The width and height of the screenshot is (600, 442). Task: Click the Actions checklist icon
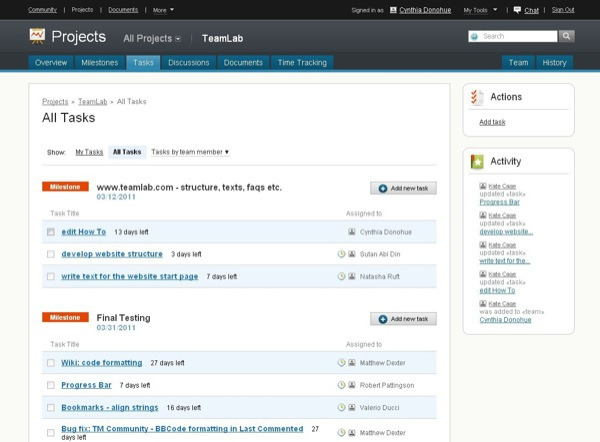click(477, 97)
